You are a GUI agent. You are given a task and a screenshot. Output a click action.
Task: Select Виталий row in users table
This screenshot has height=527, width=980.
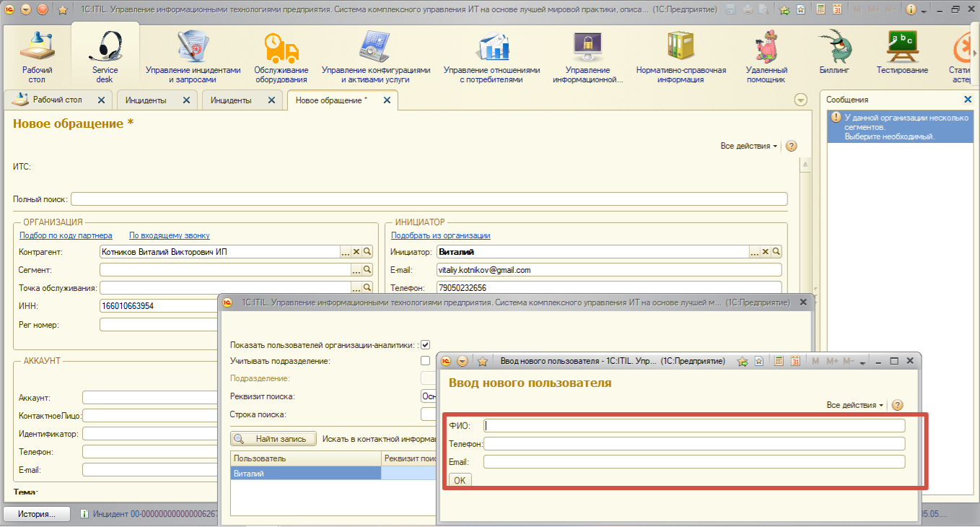pyautogui.click(x=305, y=474)
